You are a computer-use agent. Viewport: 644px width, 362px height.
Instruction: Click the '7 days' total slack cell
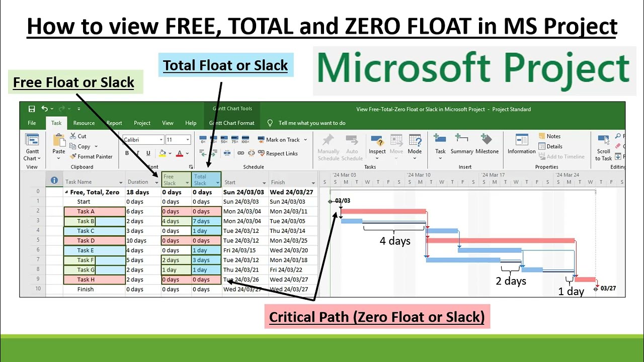206,221
